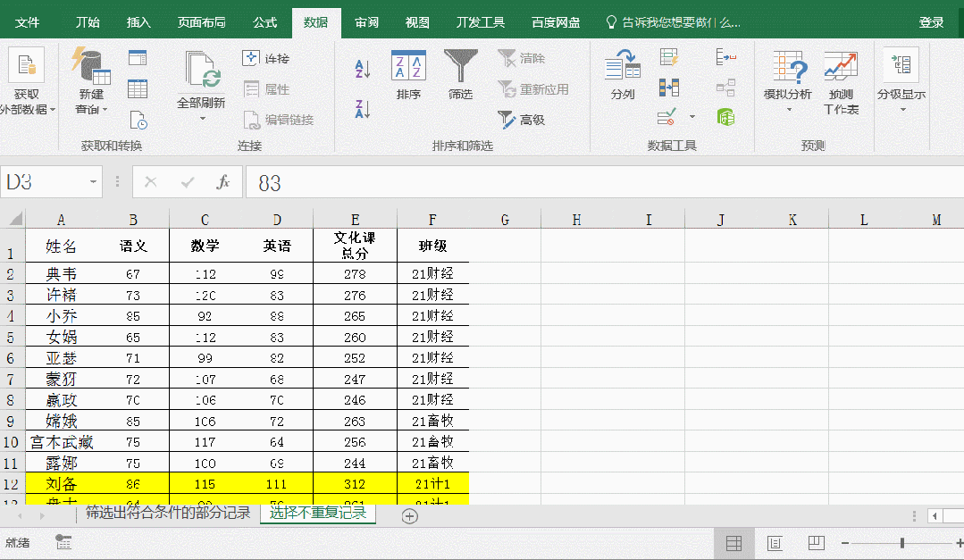The image size is (964, 560).
Task: Expand the Name Box dropdown arrow
Action: tap(93, 182)
